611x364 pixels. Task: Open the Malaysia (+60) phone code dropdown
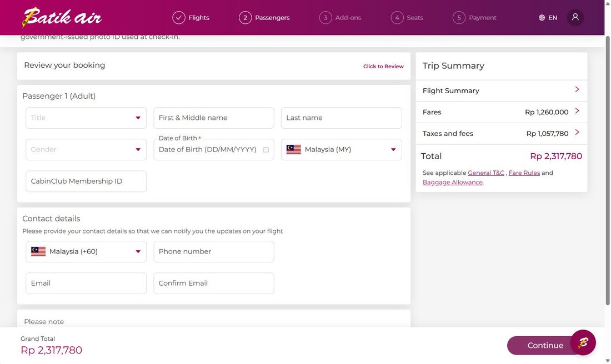coord(86,251)
